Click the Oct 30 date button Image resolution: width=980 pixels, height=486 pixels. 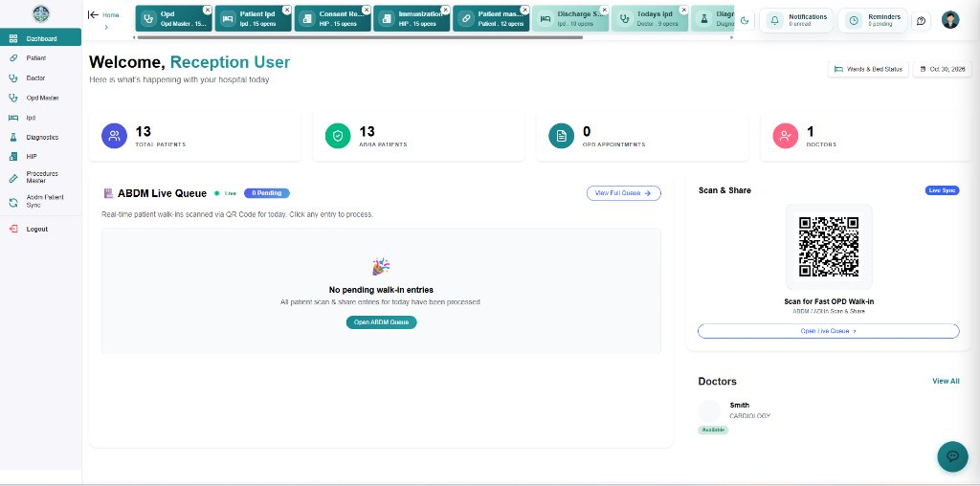click(943, 69)
